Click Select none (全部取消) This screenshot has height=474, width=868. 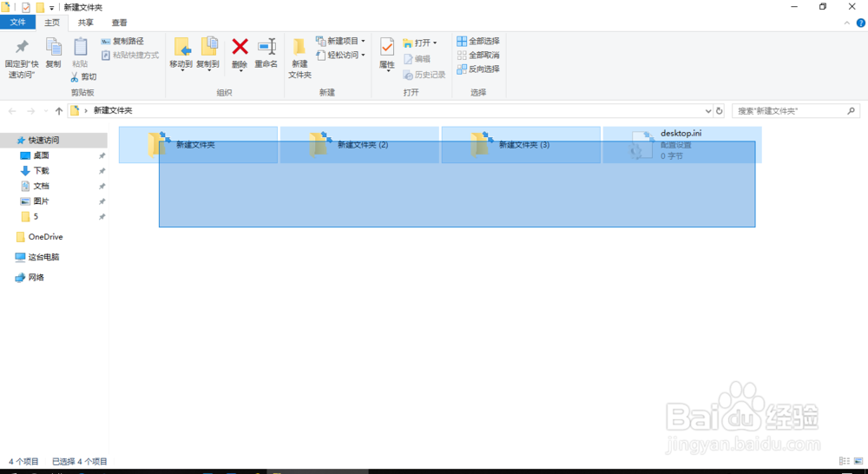pos(478,55)
